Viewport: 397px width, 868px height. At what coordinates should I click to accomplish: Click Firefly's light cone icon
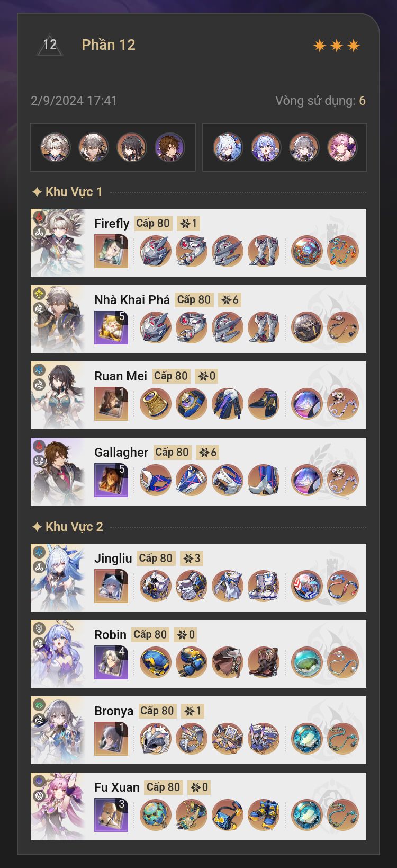tap(111, 251)
